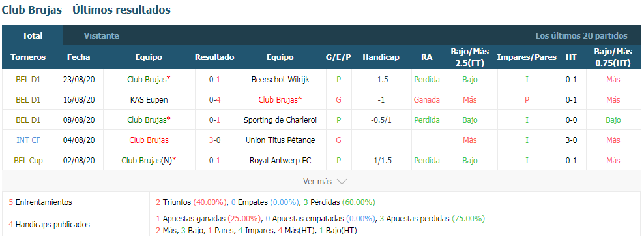Click the Handicap column header
Viewport: 644px width, 241px height.
[x=381, y=57]
